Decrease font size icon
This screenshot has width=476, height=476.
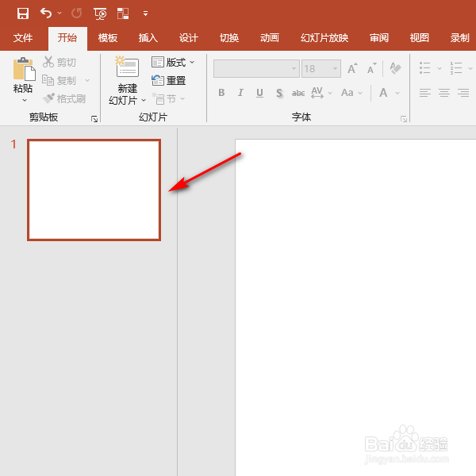point(371,68)
